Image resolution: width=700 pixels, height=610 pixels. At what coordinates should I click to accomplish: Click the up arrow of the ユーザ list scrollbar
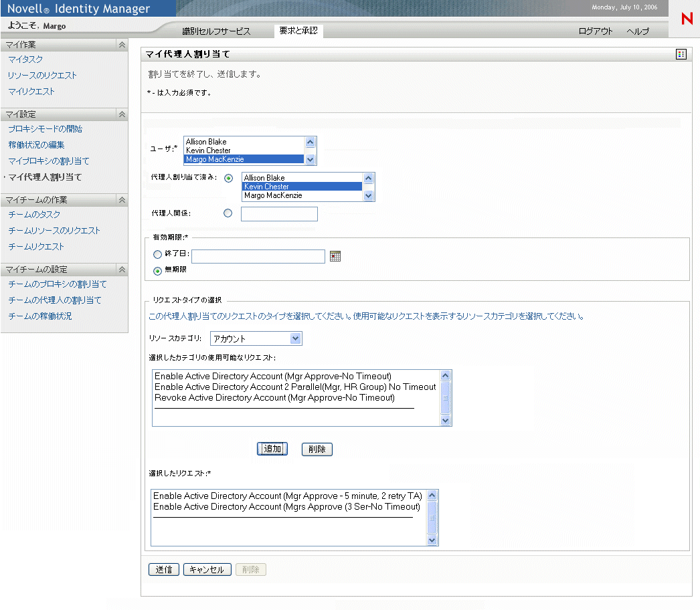click(x=311, y=142)
